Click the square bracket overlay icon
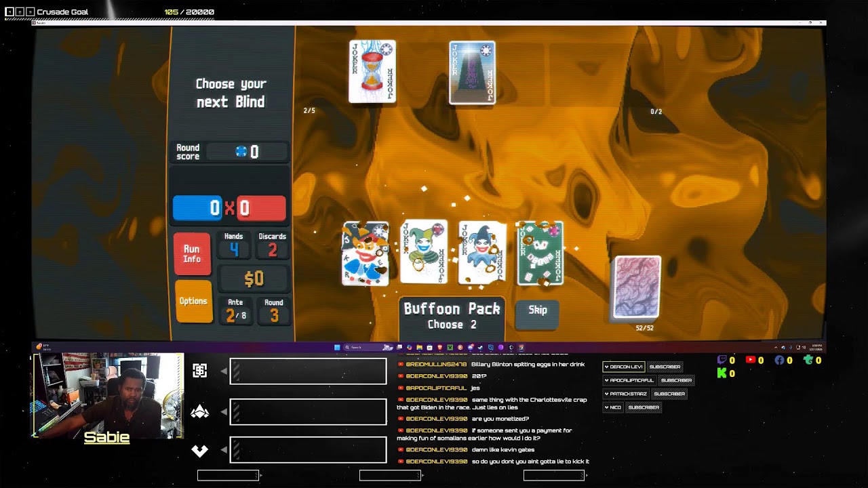868x488 pixels. click(199, 371)
